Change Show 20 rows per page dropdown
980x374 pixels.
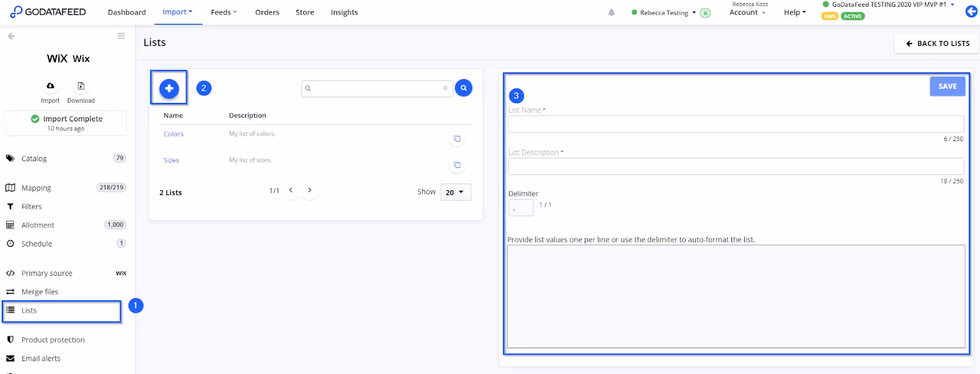click(x=456, y=193)
